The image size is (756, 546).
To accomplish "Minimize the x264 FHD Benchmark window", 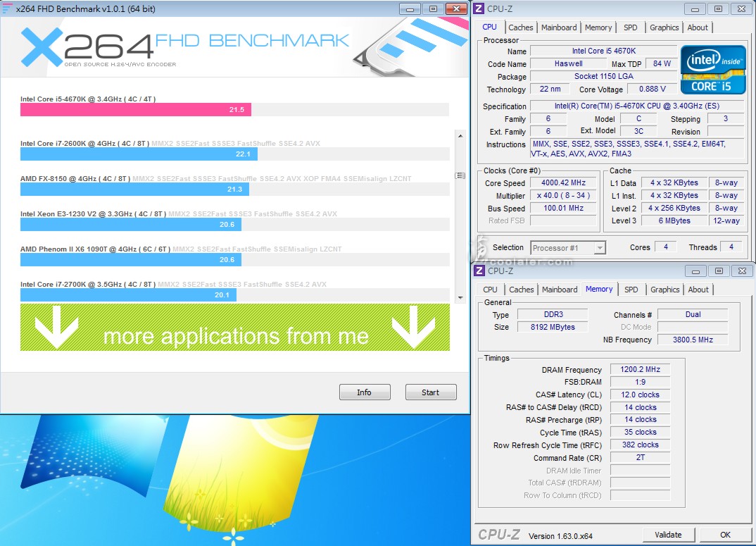I will pyautogui.click(x=410, y=8).
